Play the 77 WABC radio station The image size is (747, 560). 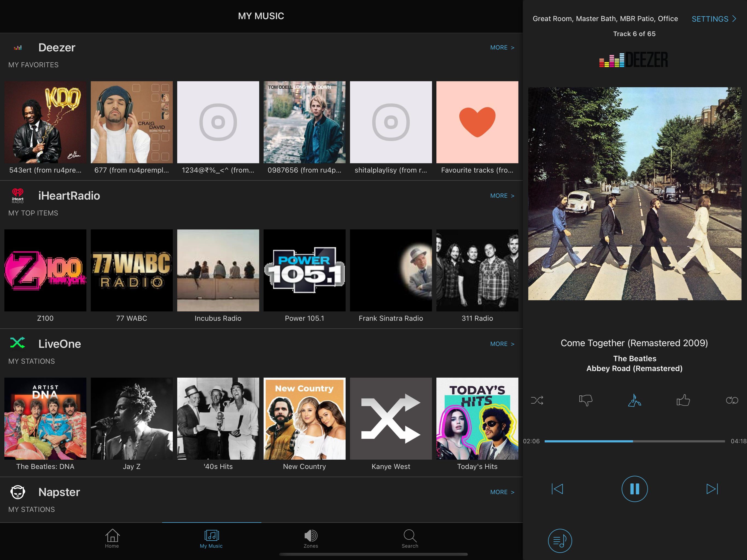132,270
